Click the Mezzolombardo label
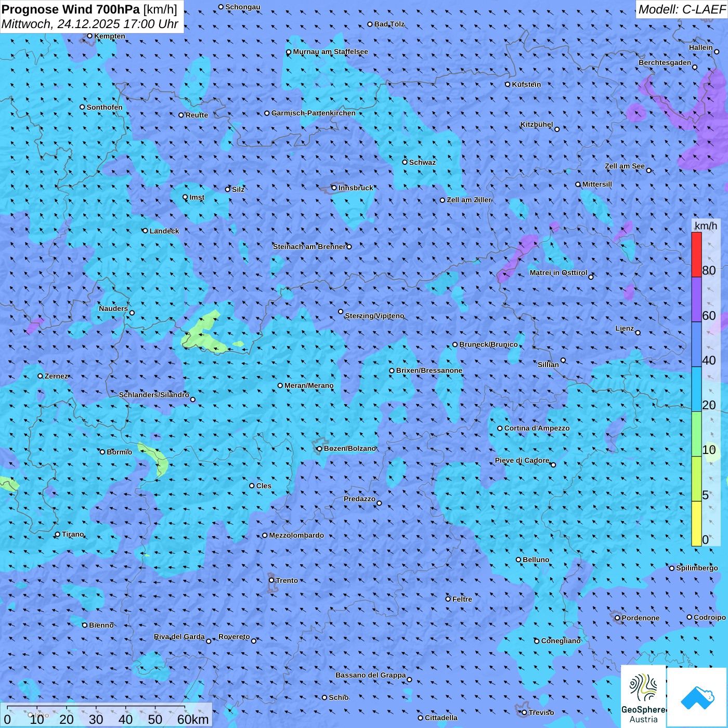The width and height of the screenshot is (728, 728). coord(296,535)
